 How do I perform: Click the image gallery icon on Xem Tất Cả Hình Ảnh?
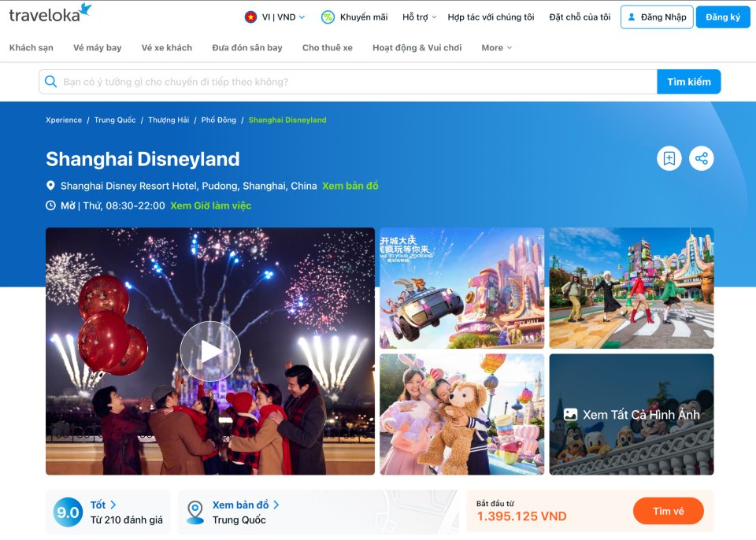point(570,415)
